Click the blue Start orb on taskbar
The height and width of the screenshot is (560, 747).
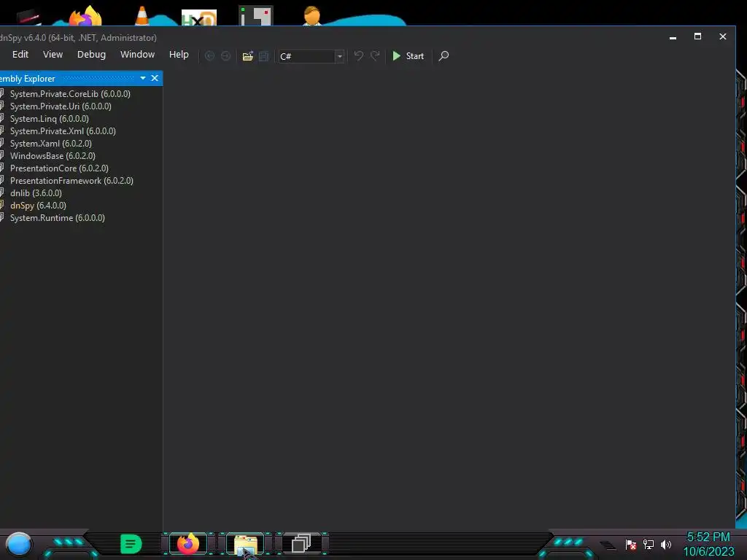pos(18,544)
